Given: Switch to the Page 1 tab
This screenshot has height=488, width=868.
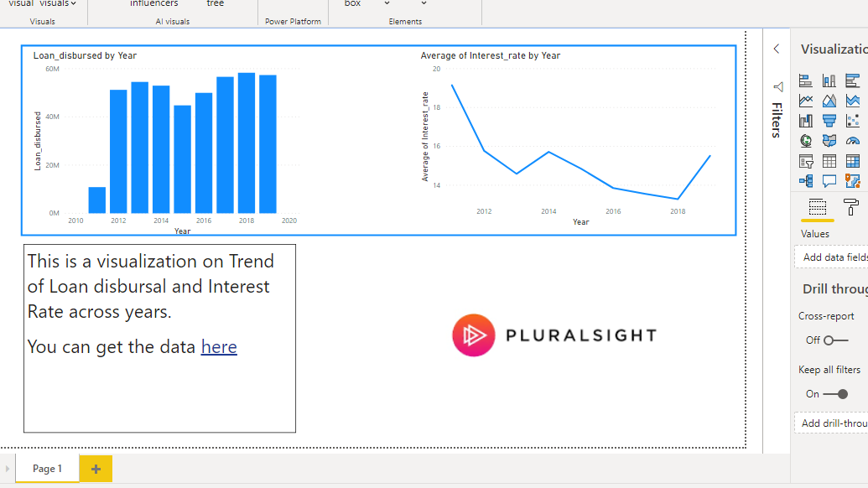Looking at the screenshot, I should click(47, 469).
